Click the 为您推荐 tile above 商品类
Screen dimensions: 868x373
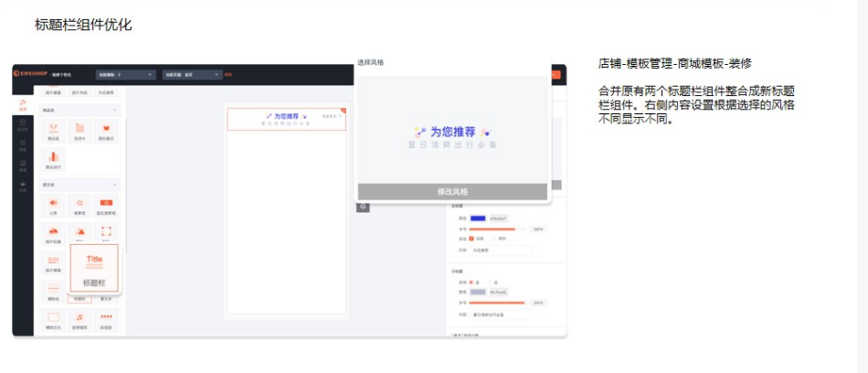(106, 92)
